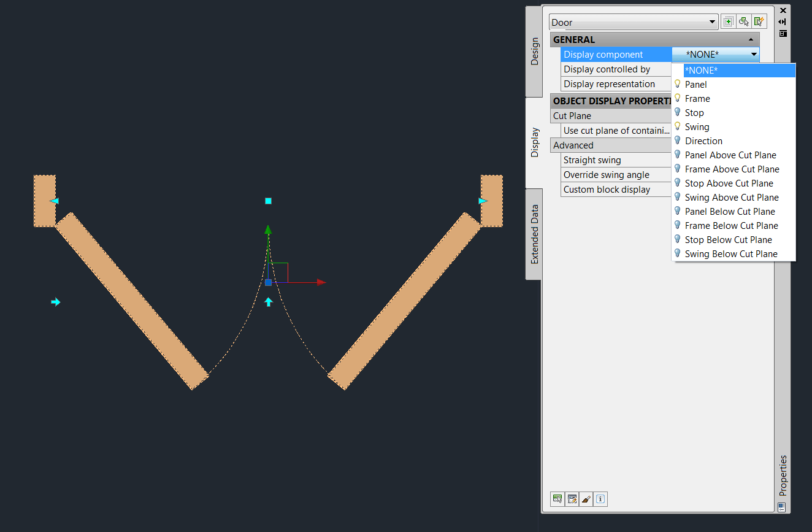Click the paintbrush icon at palette bottom
Image resolution: width=812 pixels, height=532 pixels.
586,499
